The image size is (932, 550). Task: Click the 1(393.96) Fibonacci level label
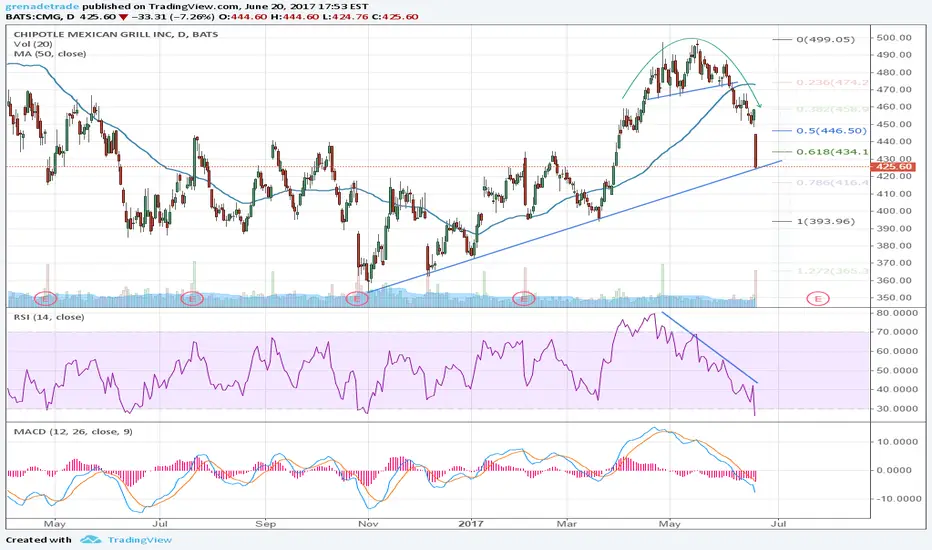[826, 221]
